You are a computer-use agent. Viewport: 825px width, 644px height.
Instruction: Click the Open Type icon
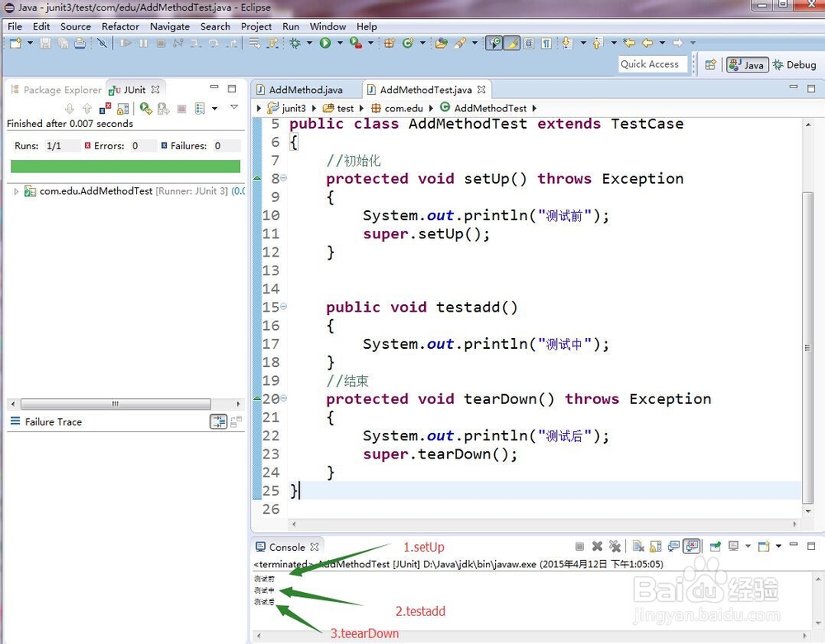441,43
